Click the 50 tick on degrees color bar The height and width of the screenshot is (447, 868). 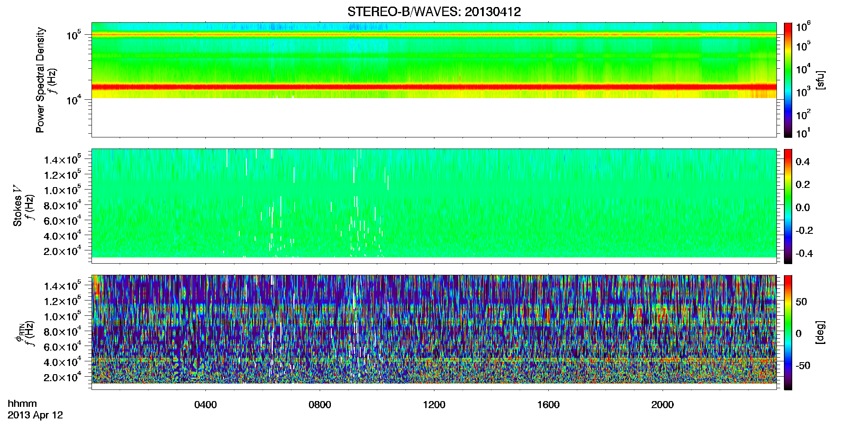801,302
